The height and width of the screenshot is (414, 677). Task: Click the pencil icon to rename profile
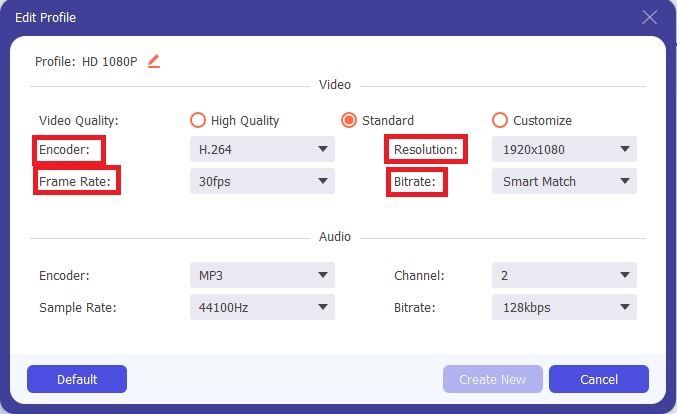click(153, 61)
